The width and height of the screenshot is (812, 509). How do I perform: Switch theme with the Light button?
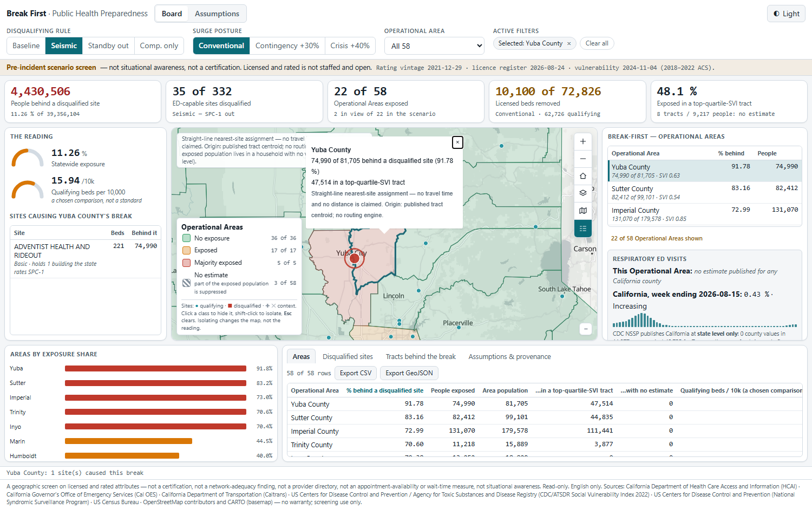(x=786, y=14)
